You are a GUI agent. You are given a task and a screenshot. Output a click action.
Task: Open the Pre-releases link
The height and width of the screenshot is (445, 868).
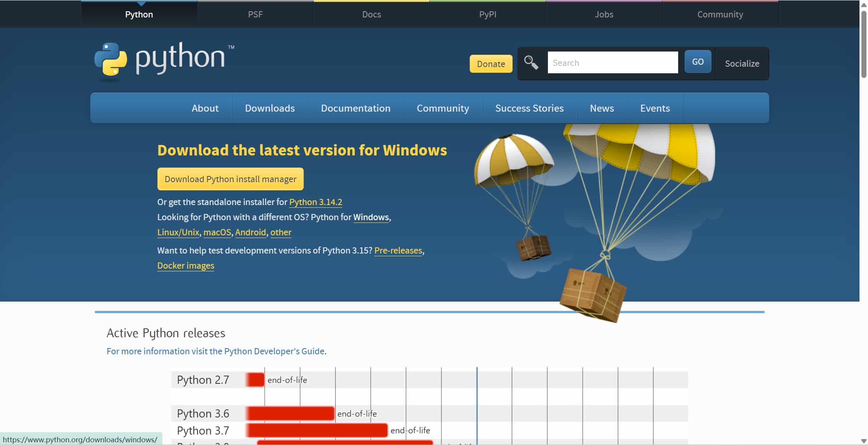coord(398,250)
